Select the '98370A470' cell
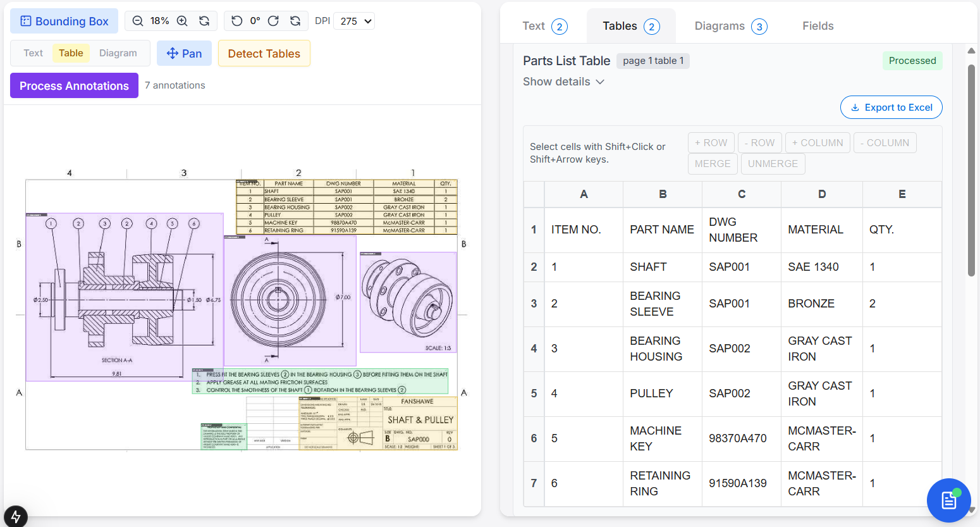980x527 pixels. pos(742,438)
